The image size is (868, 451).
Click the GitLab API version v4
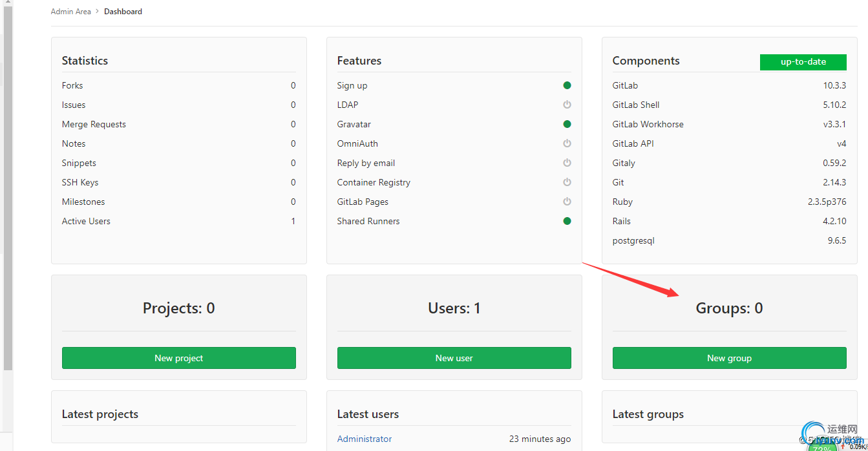(842, 143)
